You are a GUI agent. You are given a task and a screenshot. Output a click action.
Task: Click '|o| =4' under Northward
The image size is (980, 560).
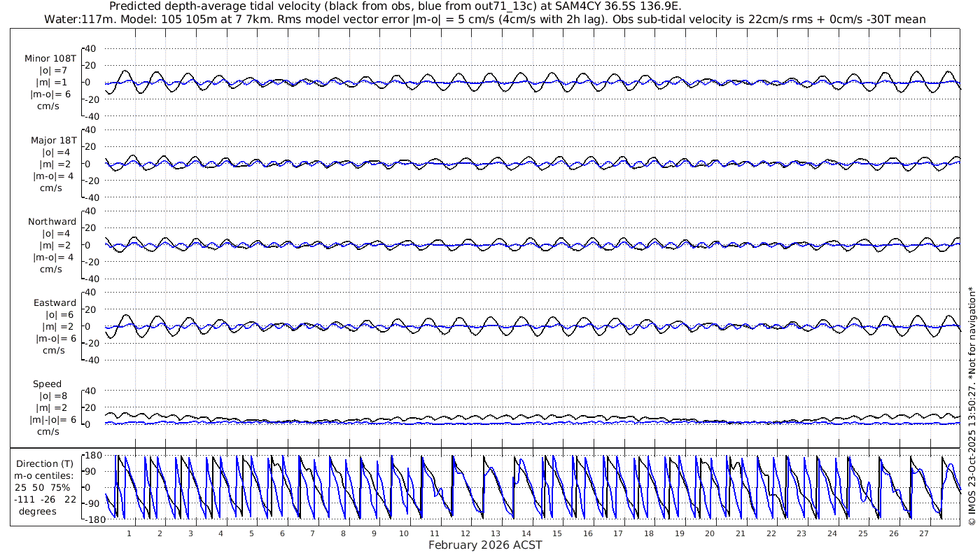(56, 233)
